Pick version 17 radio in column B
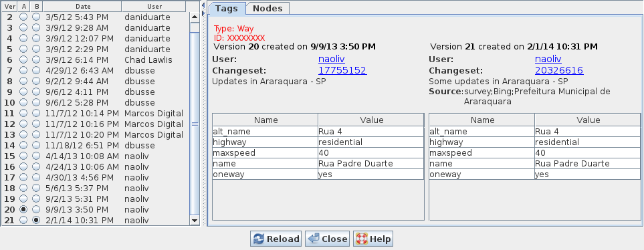This screenshot has height=250, width=644. (x=36, y=177)
